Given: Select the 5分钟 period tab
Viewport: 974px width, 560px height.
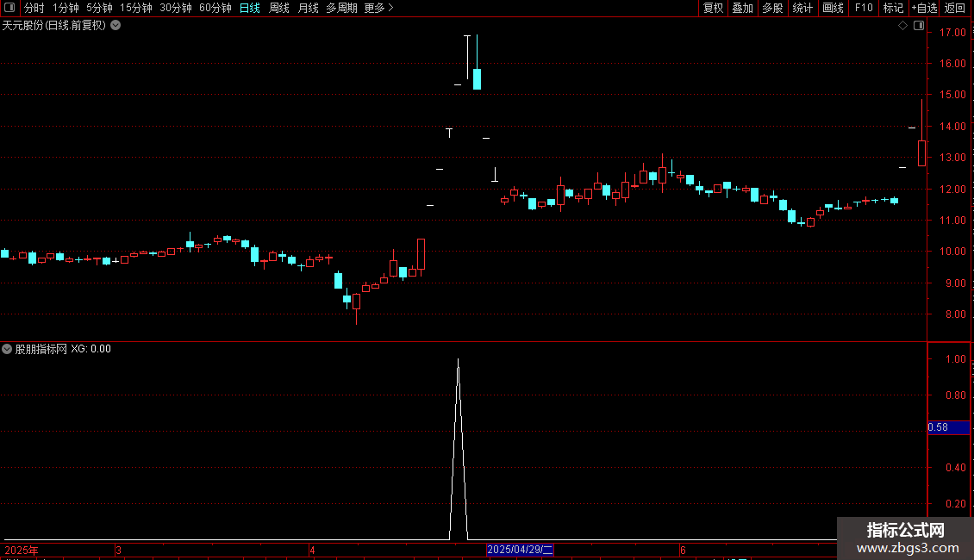Looking at the screenshot, I should pos(99,8).
